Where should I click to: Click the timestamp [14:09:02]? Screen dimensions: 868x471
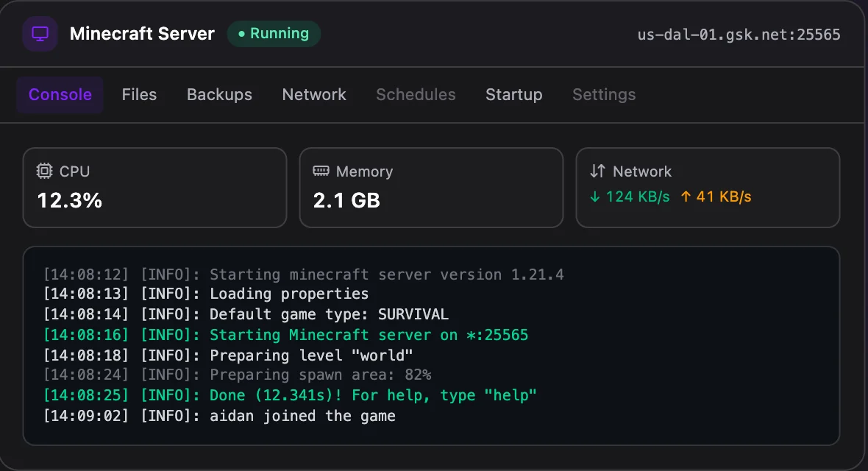(86, 416)
